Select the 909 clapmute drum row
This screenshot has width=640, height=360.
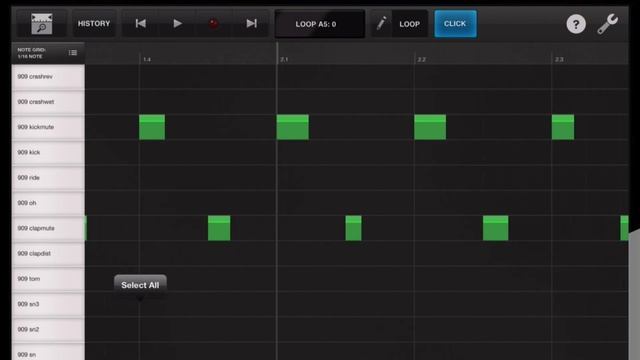tap(48, 229)
